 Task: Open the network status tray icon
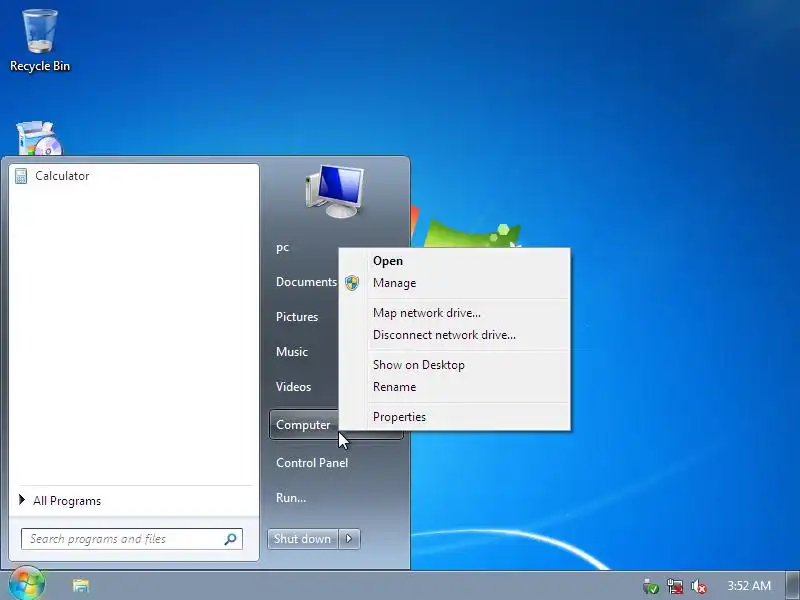674,586
